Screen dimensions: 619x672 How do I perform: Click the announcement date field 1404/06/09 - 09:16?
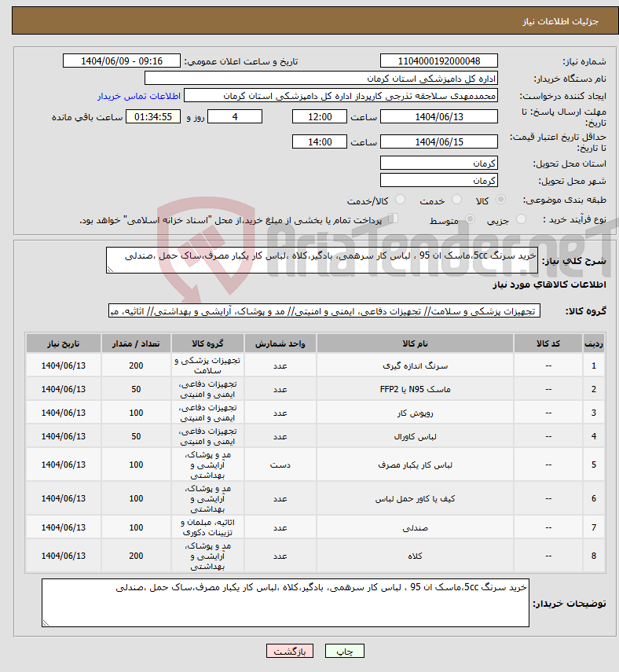click(x=122, y=61)
